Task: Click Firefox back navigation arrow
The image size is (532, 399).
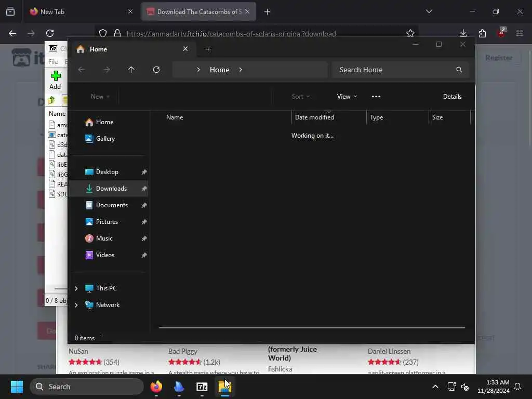Action: click(x=12, y=33)
